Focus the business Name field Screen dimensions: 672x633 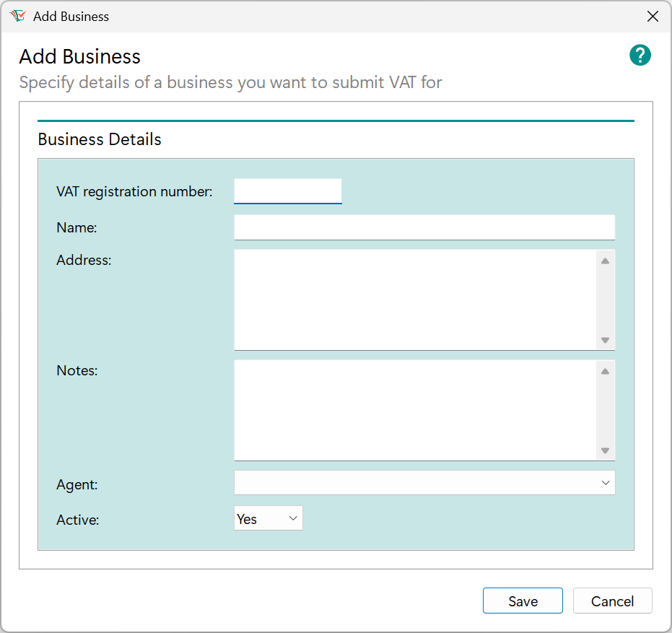pos(424,227)
